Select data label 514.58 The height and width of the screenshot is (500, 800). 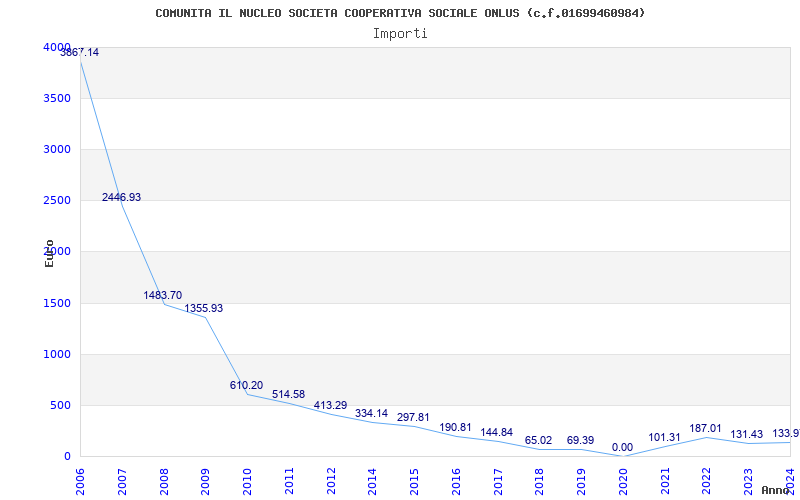(288, 394)
